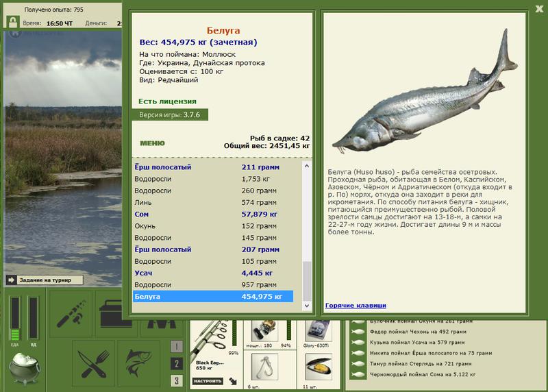The width and height of the screenshot is (548, 392).
Task: Click fish icon beside Никита поймал Ёрша
Action: point(358,353)
